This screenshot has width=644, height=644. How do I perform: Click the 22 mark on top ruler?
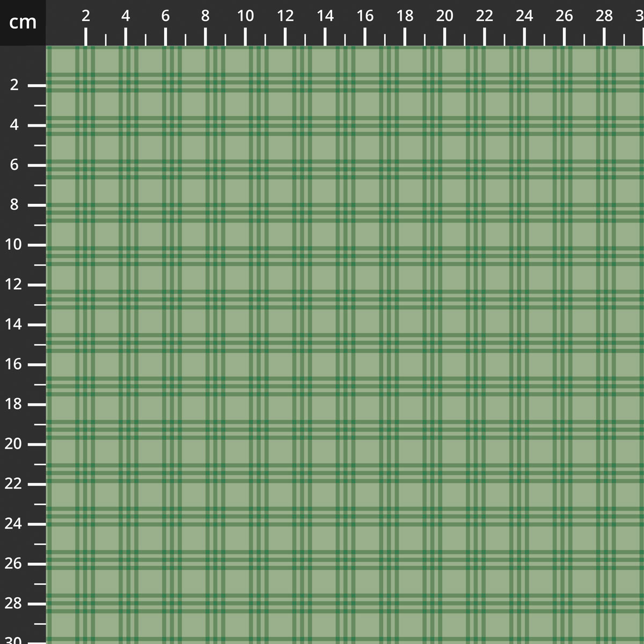click(485, 37)
